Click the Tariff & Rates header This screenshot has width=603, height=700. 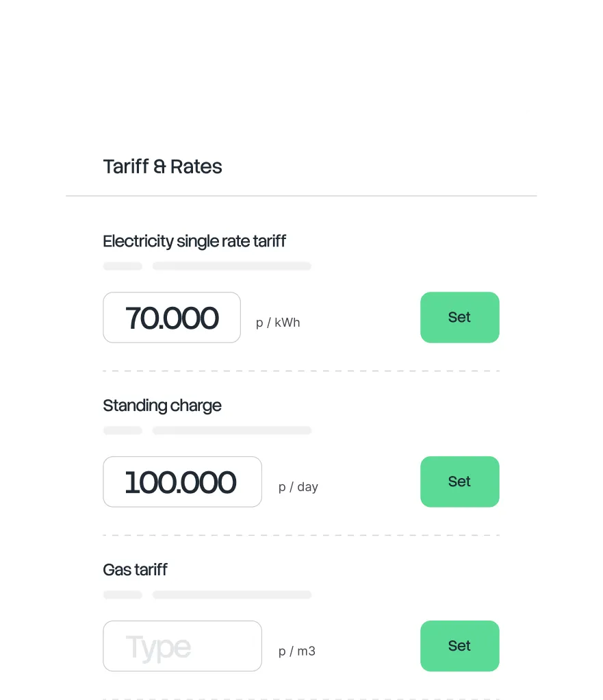tap(162, 166)
